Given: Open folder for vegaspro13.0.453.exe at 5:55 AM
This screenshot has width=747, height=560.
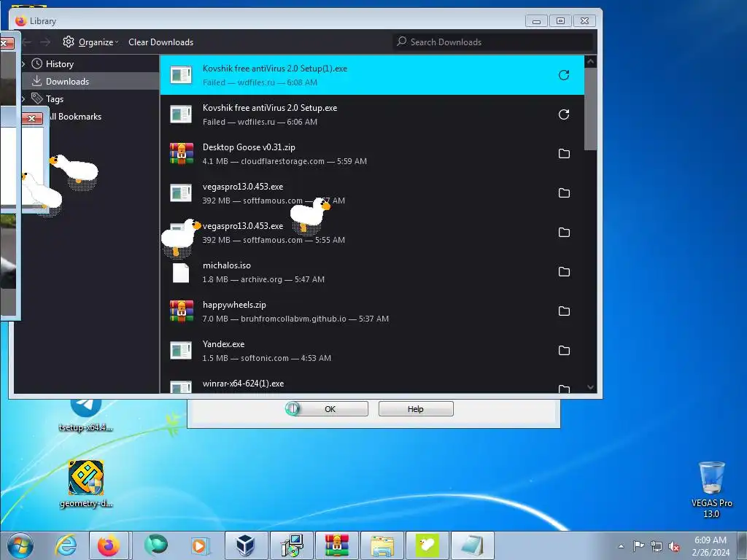Looking at the screenshot, I should click(564, 233).
